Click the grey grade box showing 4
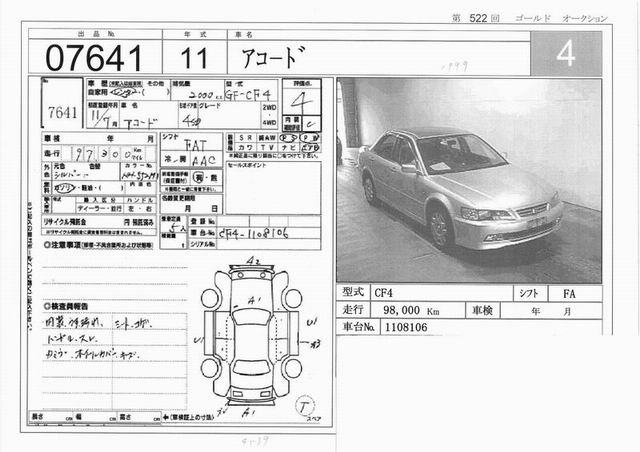 (x=566, y=53)
